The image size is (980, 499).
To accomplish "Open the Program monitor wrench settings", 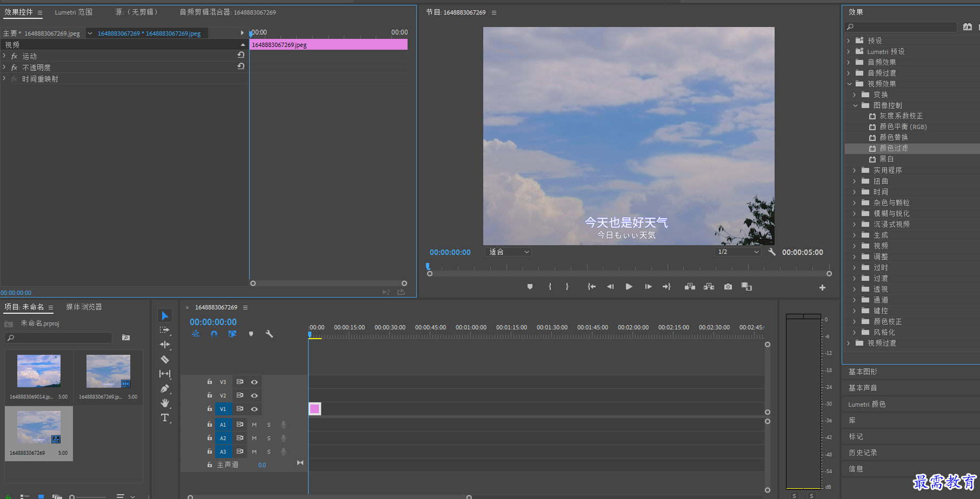I will 772,252.
